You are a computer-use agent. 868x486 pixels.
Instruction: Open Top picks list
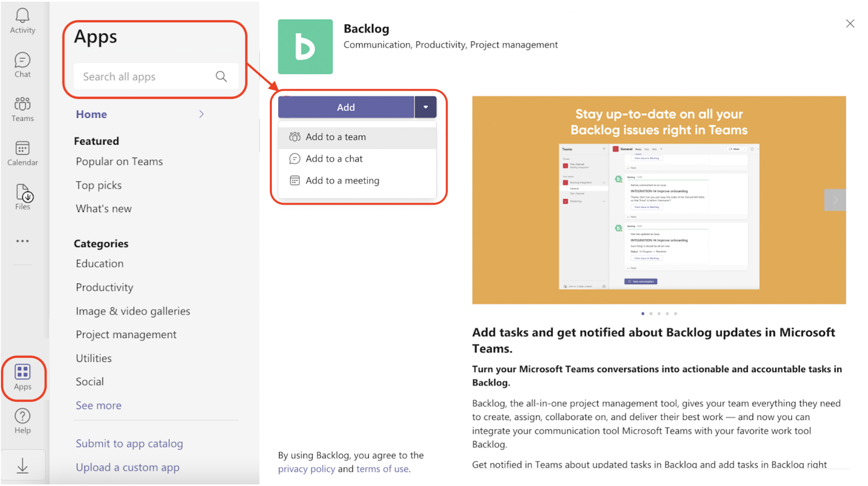pos(99,185)
